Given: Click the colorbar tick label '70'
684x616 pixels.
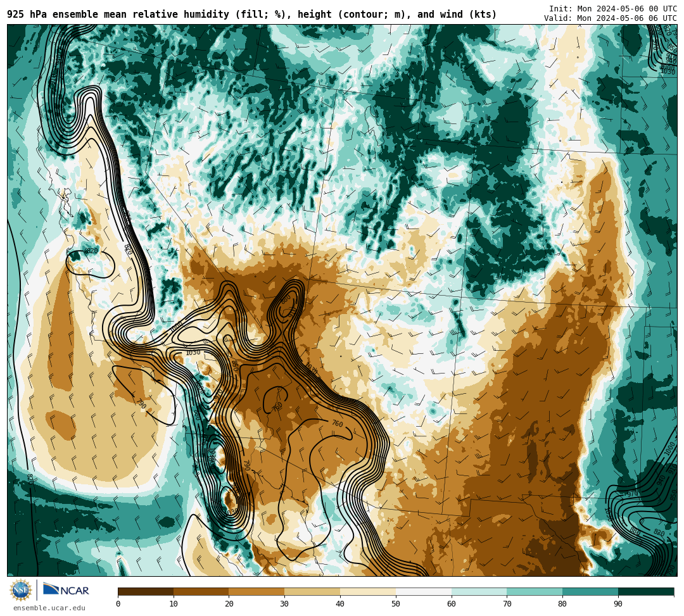Looking at the screenshot, I should click(507, 604).
